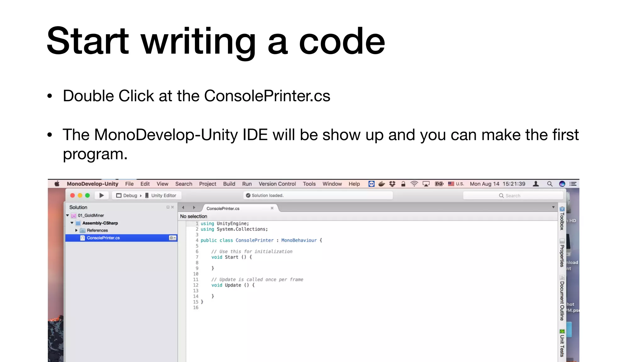Open the Search menu

184,184
